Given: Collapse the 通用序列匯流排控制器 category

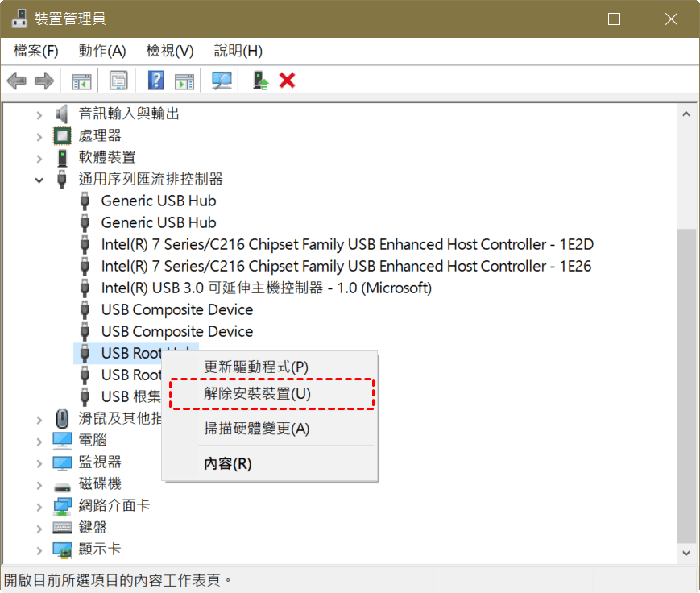Looking at the screenshot, I should [39, 179].
